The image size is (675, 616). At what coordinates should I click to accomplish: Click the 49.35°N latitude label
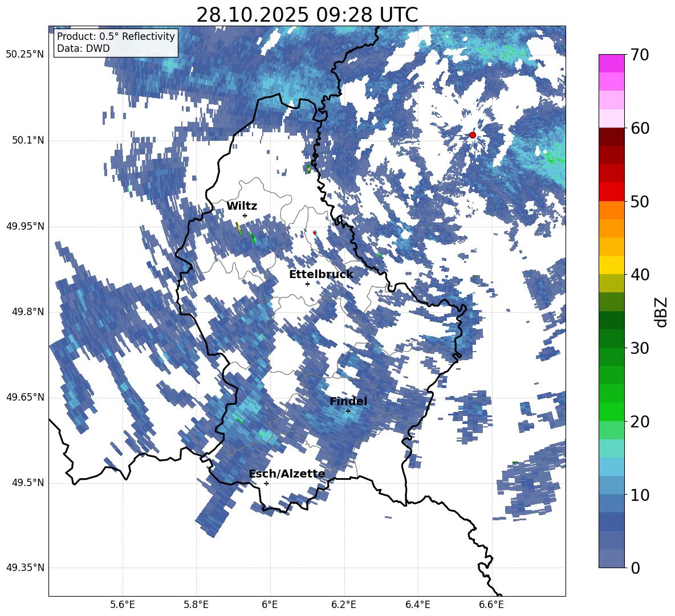point(25,568)
